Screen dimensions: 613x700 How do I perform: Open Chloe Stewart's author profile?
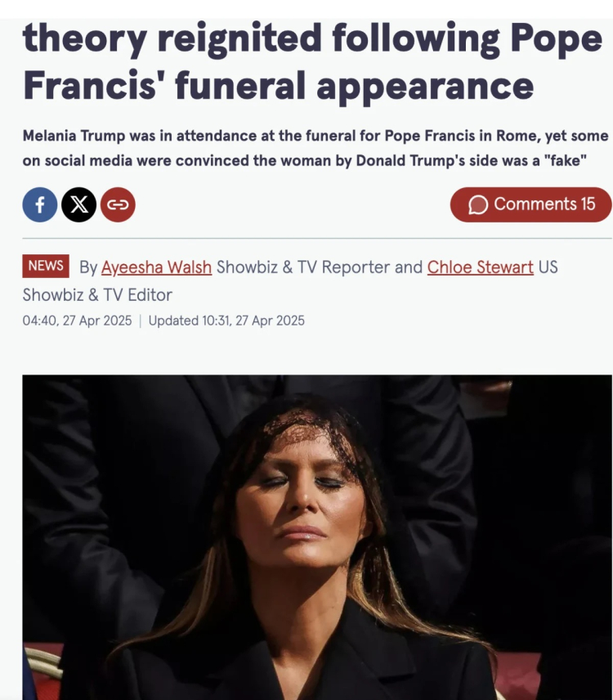coord(481,267)
